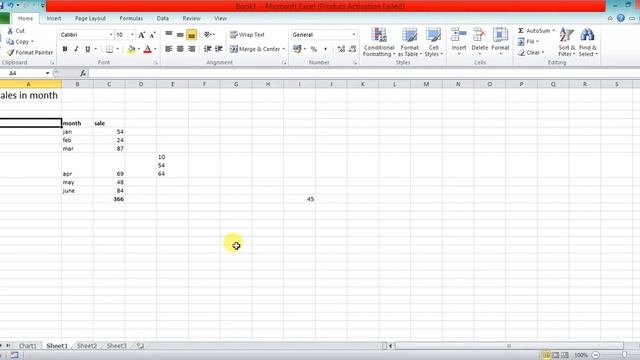
Task: Toggle Bold formatting
Action: click(x=65, y=49)
